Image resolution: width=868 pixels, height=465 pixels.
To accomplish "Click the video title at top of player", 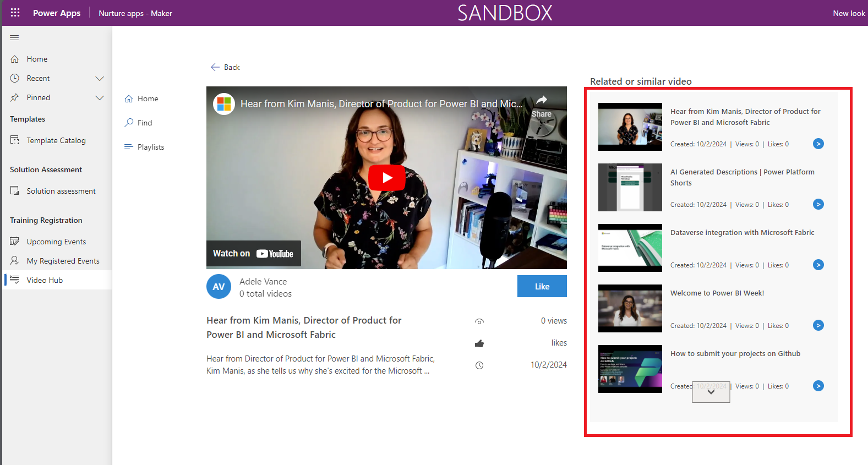I will [x=381, y=103].
